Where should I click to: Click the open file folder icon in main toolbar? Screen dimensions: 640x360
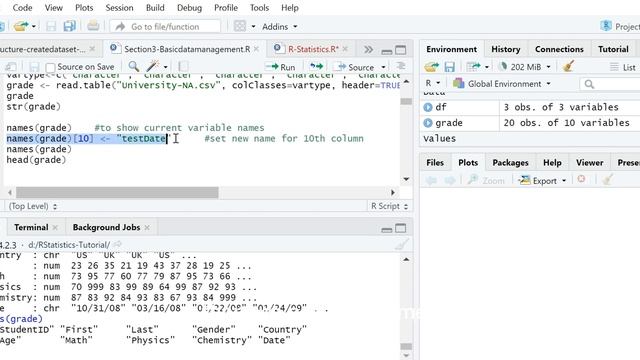(x=21, y=27)
